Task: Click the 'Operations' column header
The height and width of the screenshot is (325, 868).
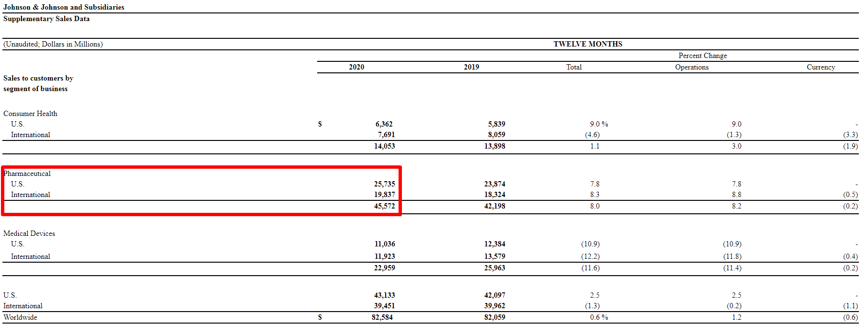Action: (692, 67)
